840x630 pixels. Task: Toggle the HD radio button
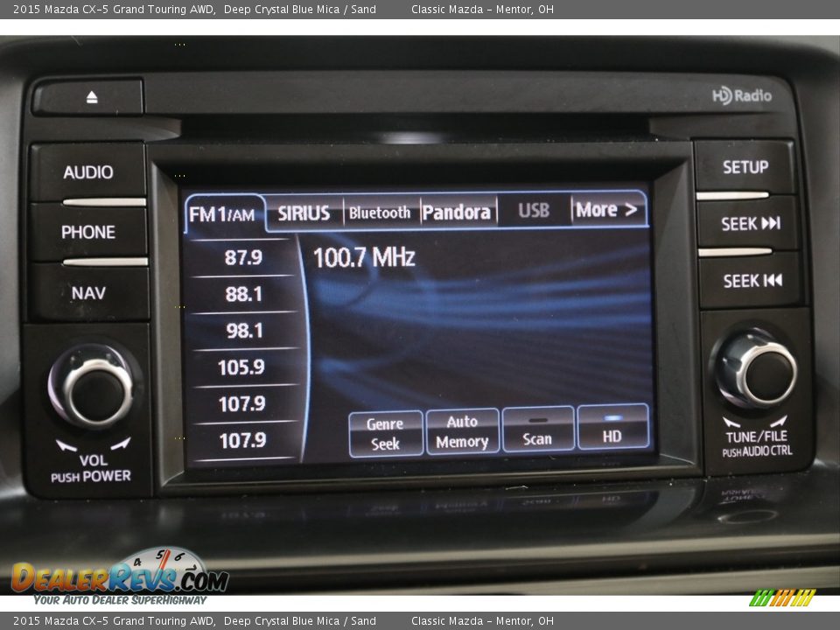(612, 427)
